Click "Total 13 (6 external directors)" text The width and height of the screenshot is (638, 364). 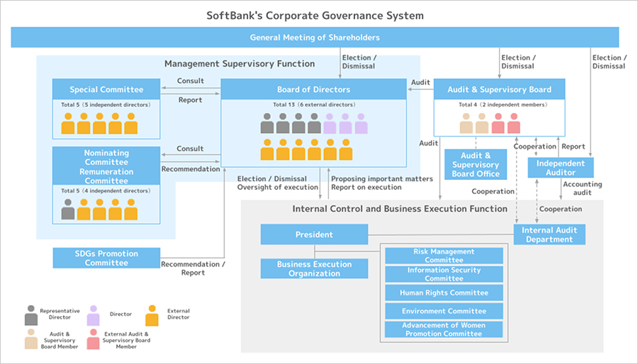(314, 105)
